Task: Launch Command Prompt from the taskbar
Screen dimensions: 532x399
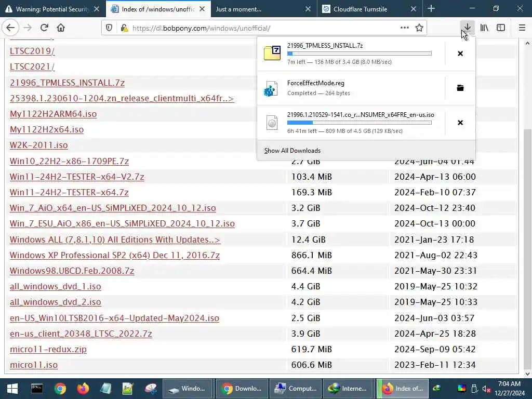Action: pyautogui.click(x=37, y=389)
